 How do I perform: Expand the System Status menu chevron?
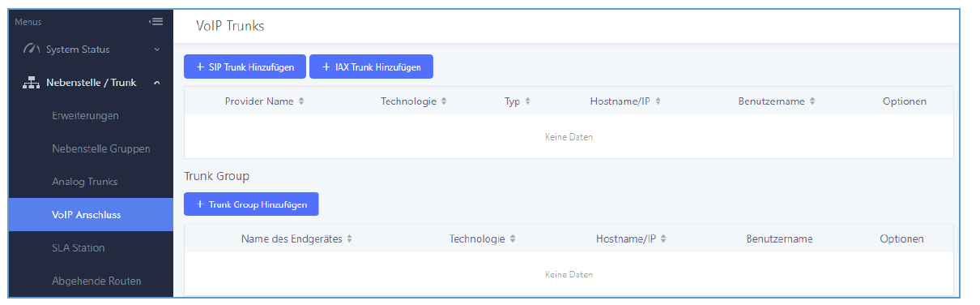click(157, 49)
